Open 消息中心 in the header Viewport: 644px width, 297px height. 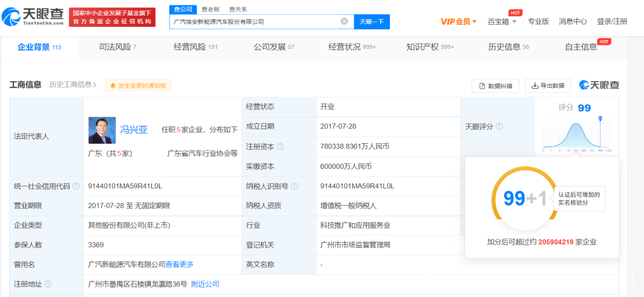[572, 21]
